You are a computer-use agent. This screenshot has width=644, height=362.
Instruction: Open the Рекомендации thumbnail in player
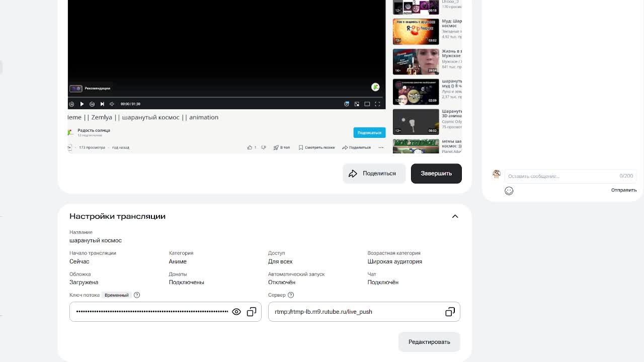click(x=75, y=88)
